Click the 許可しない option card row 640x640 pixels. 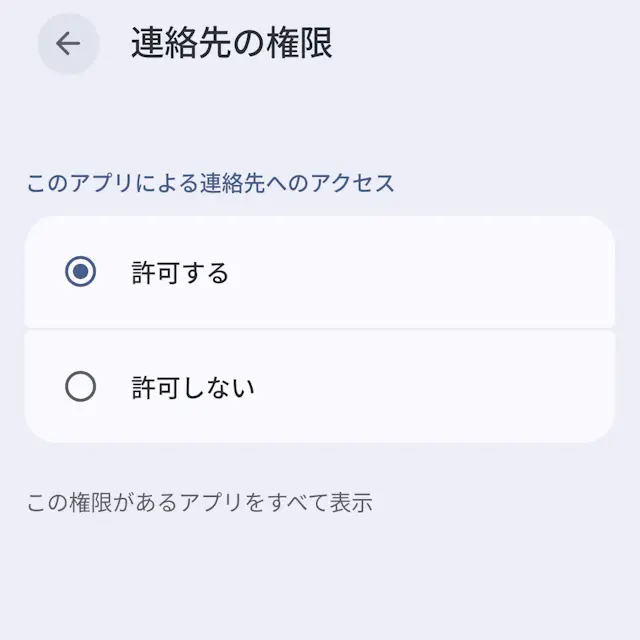point(320,386)
